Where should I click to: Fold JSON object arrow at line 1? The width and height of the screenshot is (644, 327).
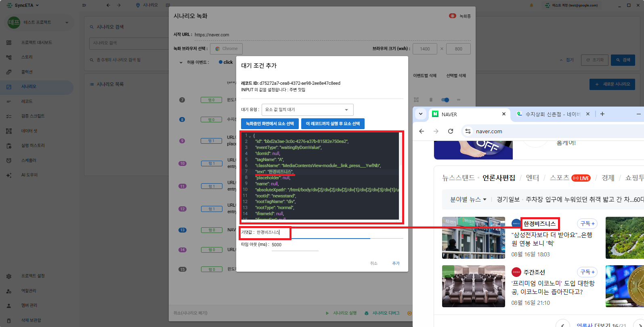click(250, 136)
